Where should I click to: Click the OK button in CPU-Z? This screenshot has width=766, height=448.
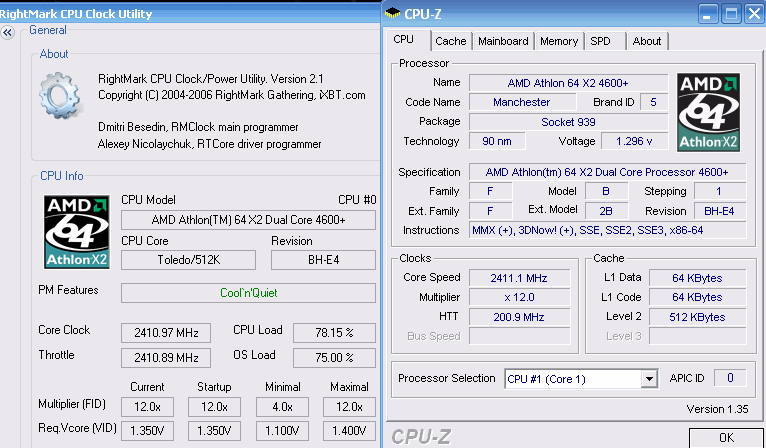tap(726, 438)
